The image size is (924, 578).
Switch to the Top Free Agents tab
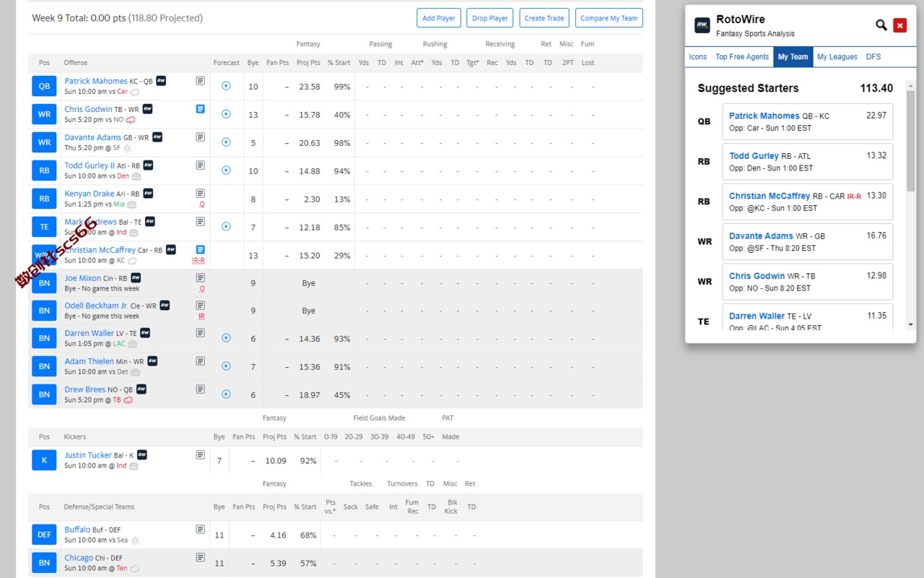(x=742, y=56)
